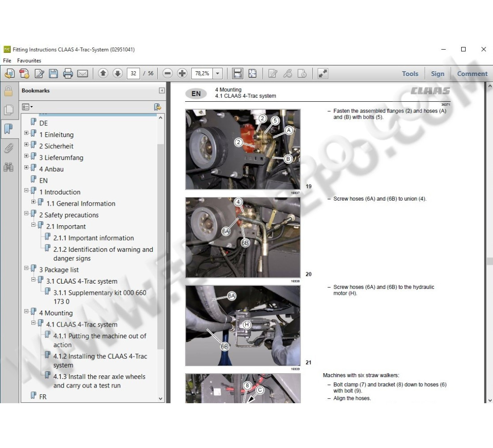Click the new bookmark icon in panel

157,107
